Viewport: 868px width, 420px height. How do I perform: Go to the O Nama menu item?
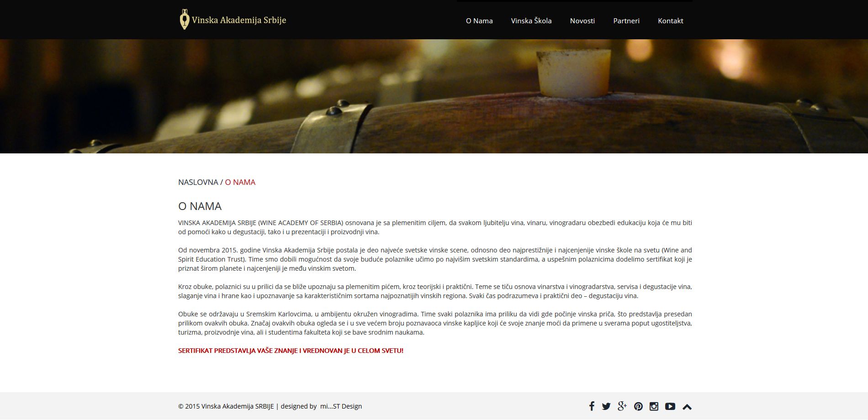pos(479,21)
